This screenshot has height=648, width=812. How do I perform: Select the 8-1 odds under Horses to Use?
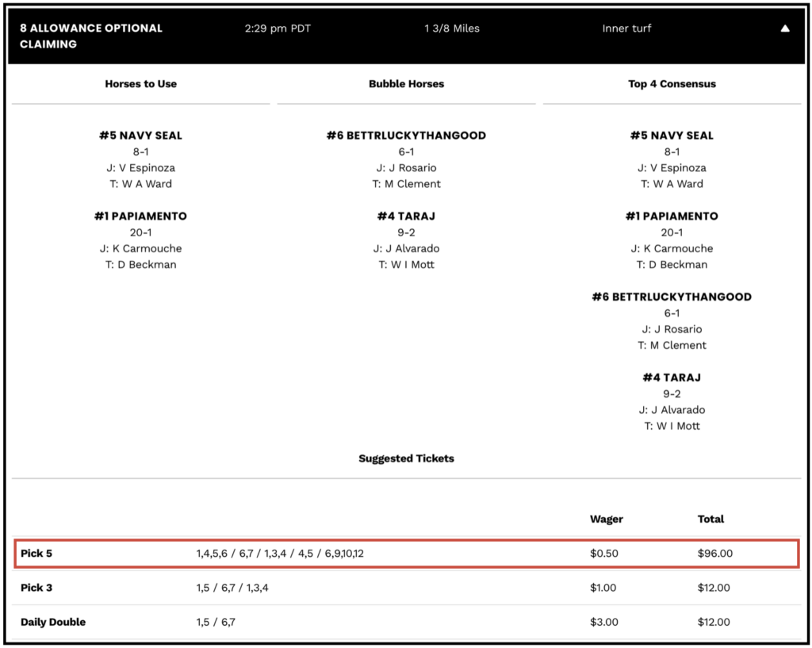(141, 151)
